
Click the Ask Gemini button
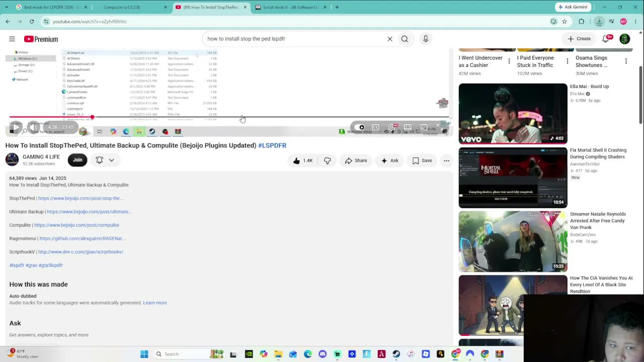573,7
